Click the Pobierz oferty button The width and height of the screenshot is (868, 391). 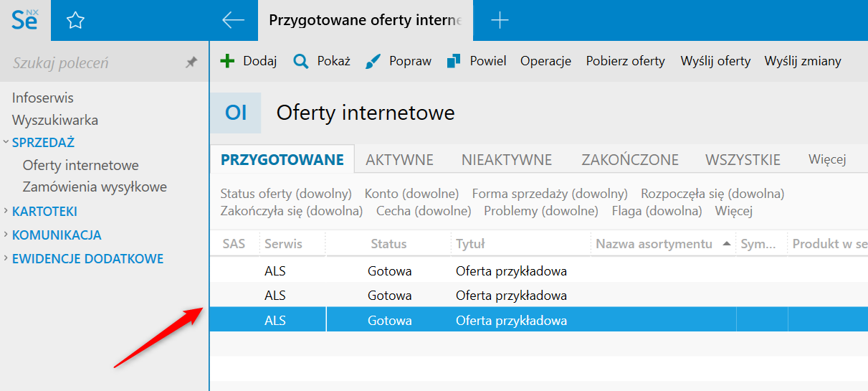coord(625,61)
